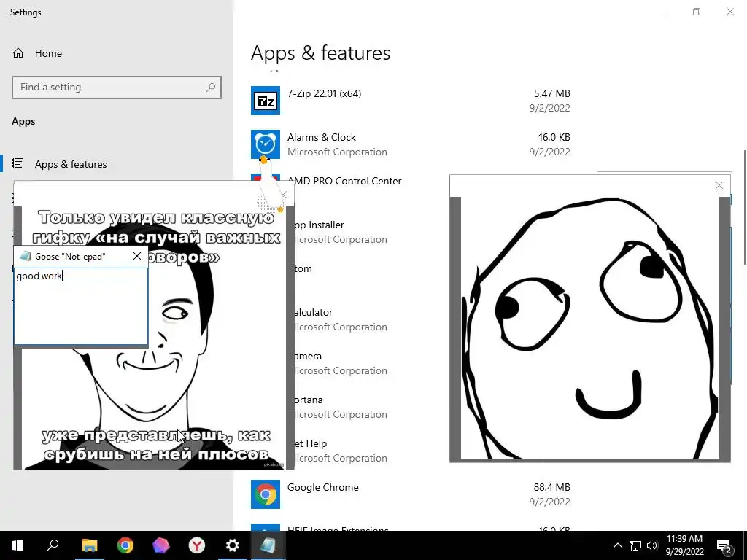This screenshot has width=747, height=560.
Task: Open File Explorer from taskbar
Action: [89, 545]
